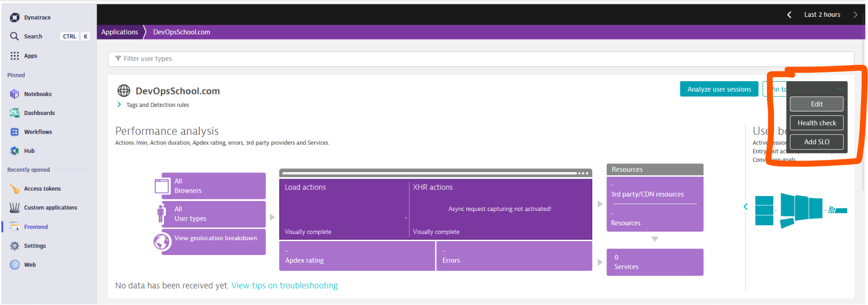Open the Apps grid icon
Viewport: 868px width, 305px height.
(15, 56)
